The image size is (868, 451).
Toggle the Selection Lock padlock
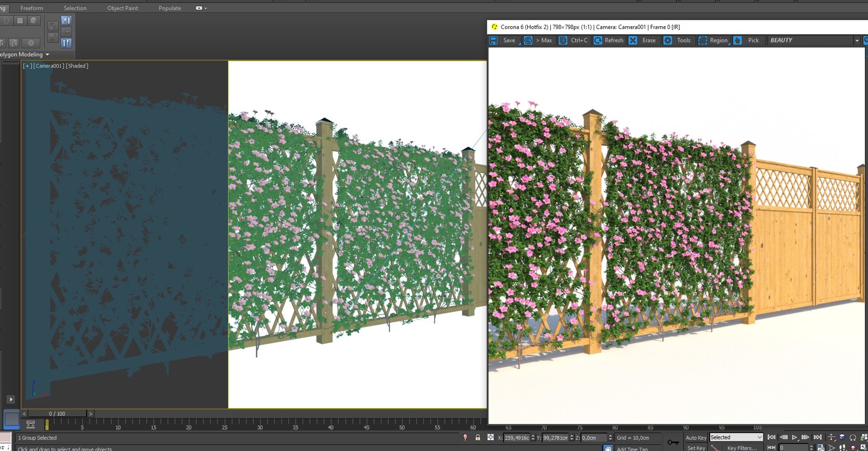click(x=478, y=437)
